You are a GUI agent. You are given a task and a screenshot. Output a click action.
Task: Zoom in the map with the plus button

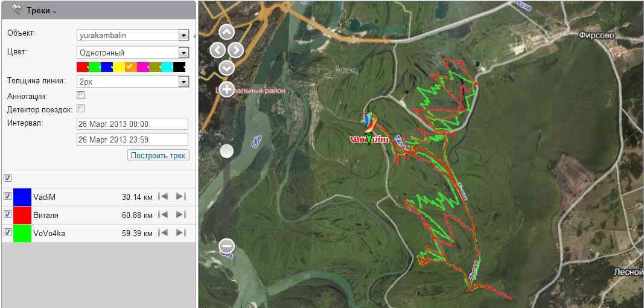click(226, 90)
